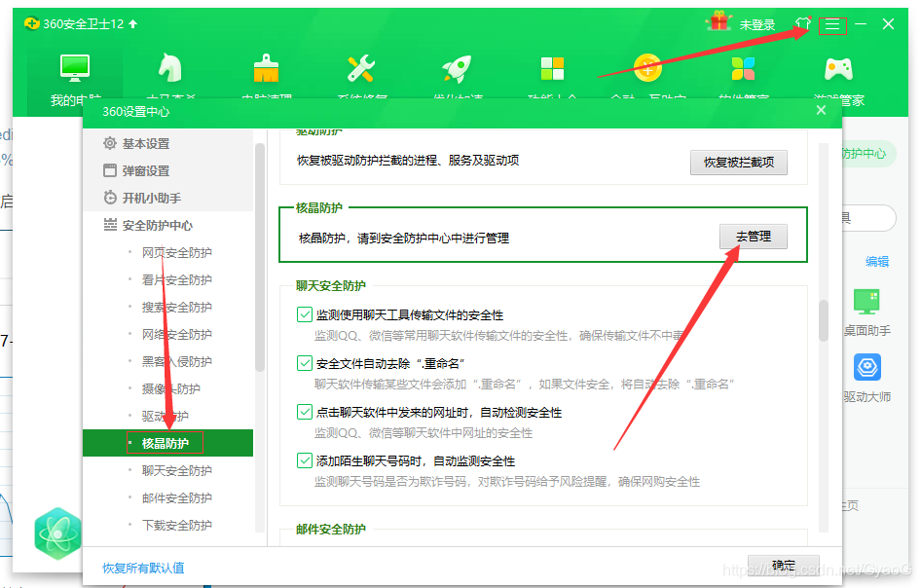Open the 木马查杀 horse icon
This screenshot has width=921, height=588.
click(x=170, y=68)
